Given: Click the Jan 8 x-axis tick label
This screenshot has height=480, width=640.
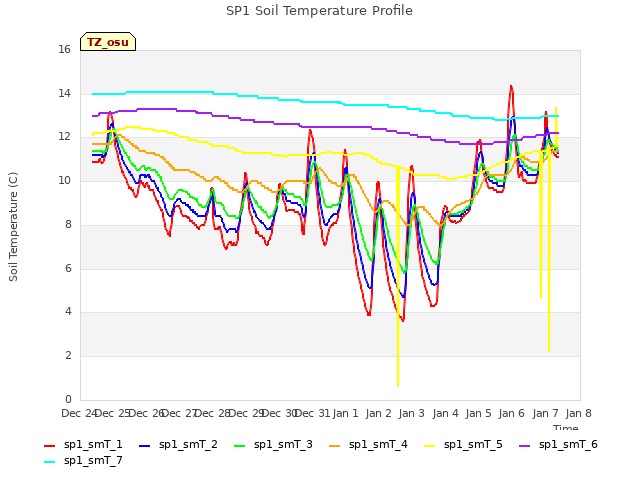Looking at the screenshot, I should coord(578,413).
